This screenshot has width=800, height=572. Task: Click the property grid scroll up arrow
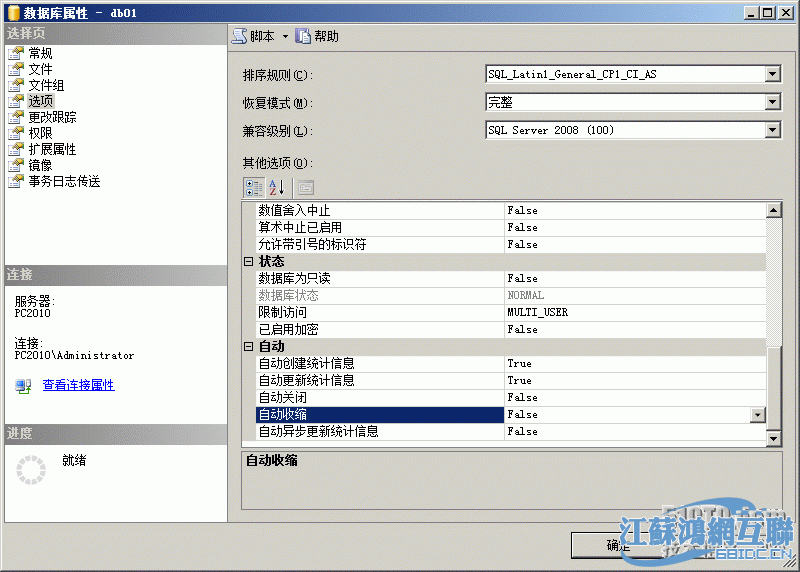[773, 210]
